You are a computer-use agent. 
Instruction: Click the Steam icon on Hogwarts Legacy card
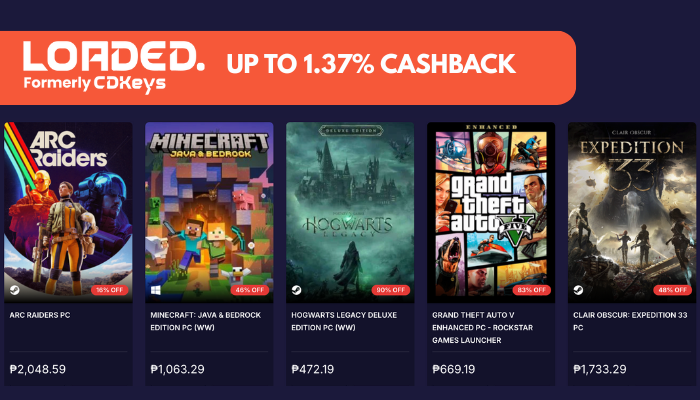(297, 290)
